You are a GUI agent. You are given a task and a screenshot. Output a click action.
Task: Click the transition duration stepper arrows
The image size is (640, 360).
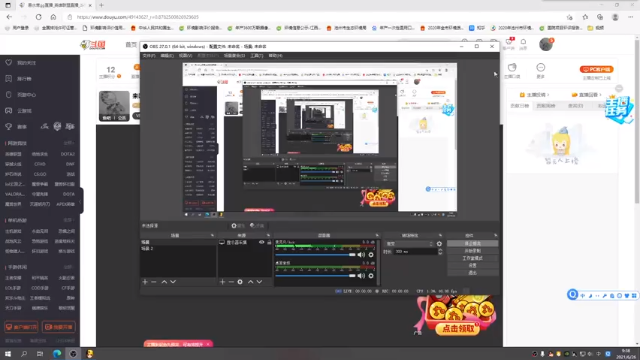tap(440, 252)
